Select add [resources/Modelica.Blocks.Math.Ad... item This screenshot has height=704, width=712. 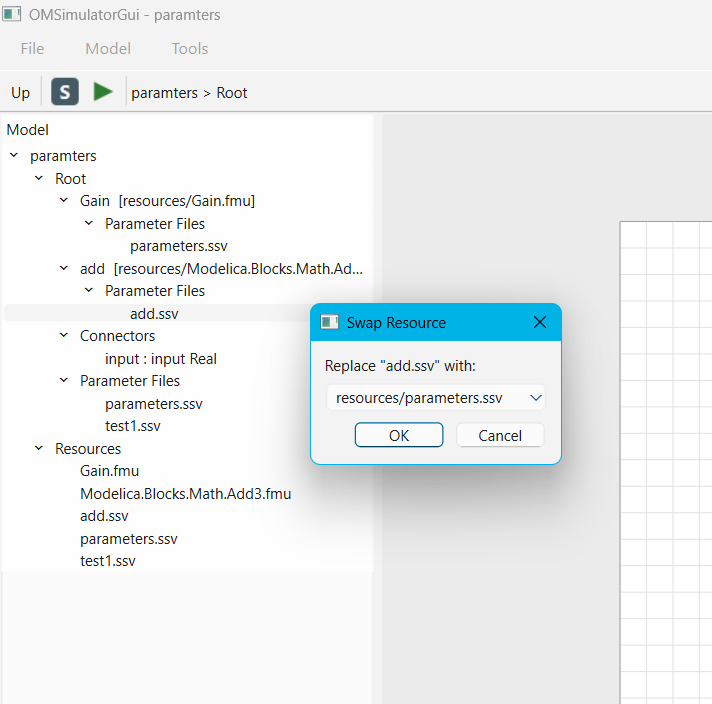click(222, 268)
